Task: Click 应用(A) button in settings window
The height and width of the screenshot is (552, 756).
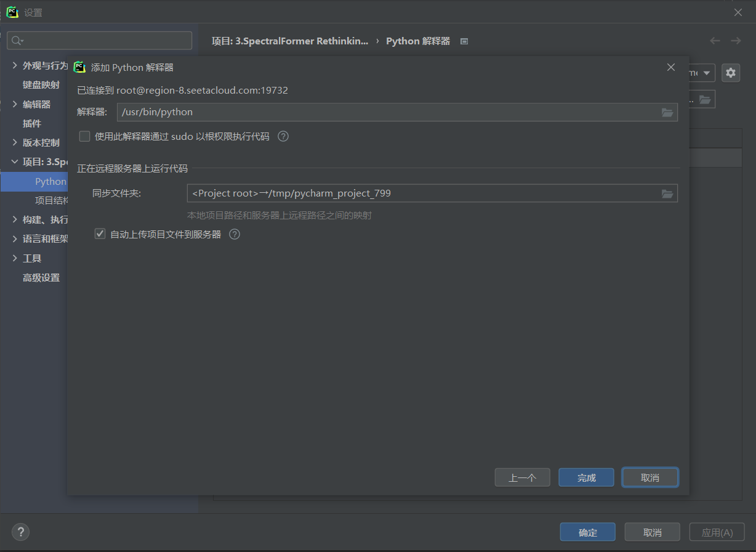Action: 717,532
